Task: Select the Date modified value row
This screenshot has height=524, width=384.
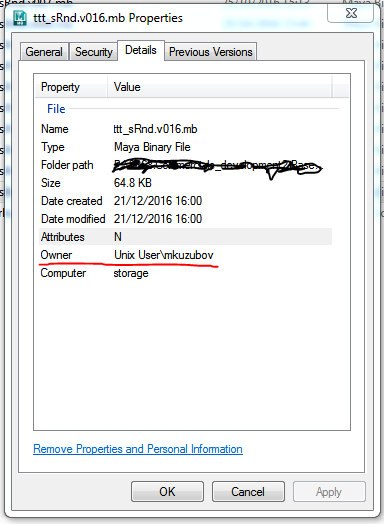Action: [158, 219]
